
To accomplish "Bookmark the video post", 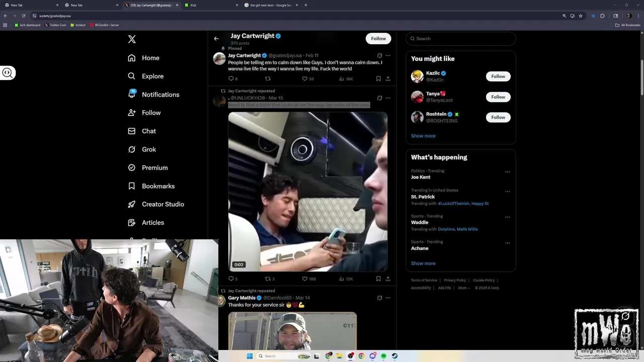I will click(x=378, y=279).
